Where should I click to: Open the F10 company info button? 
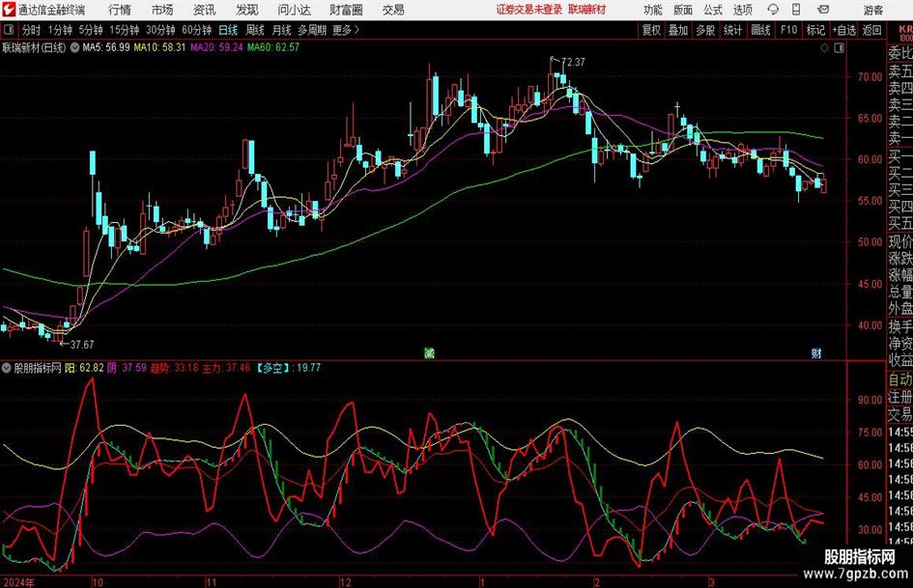[x=788, y=30]
